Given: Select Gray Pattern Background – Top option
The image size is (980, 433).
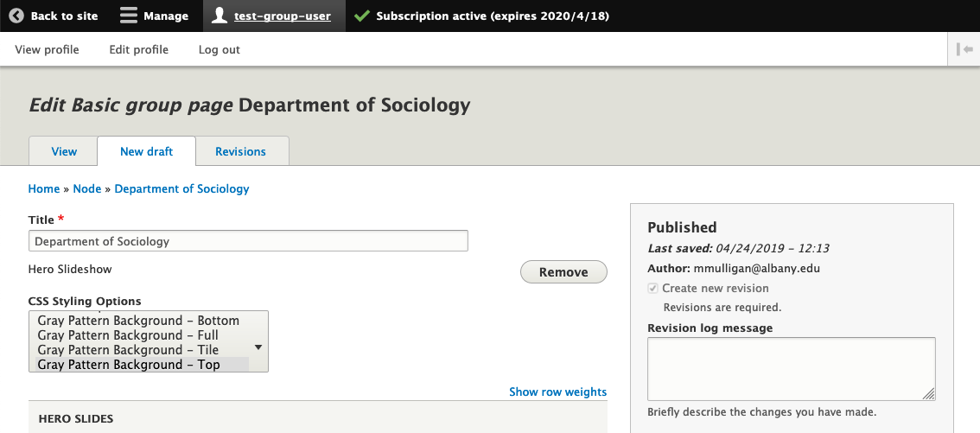Looking at the screenshot, I should (x=129, y=365).
